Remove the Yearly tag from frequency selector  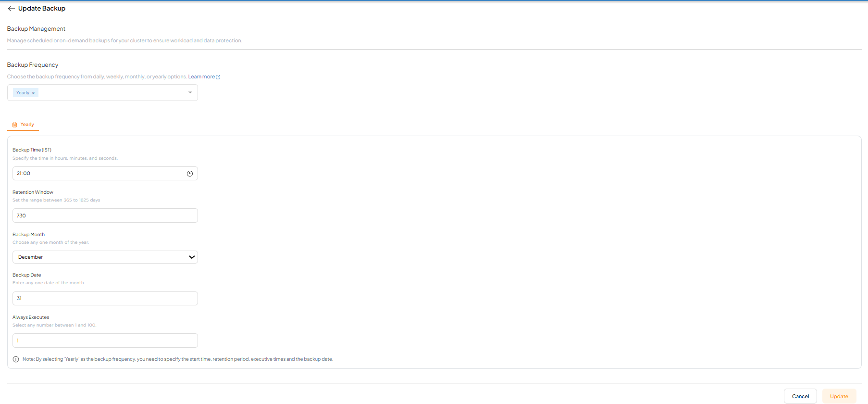click(x=33, y=93)
